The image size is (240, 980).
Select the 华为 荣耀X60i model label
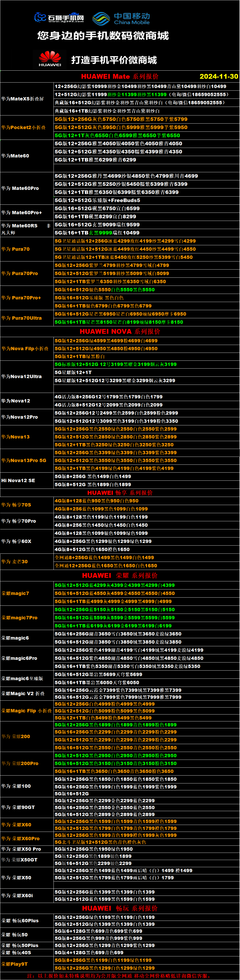point(17,896)
